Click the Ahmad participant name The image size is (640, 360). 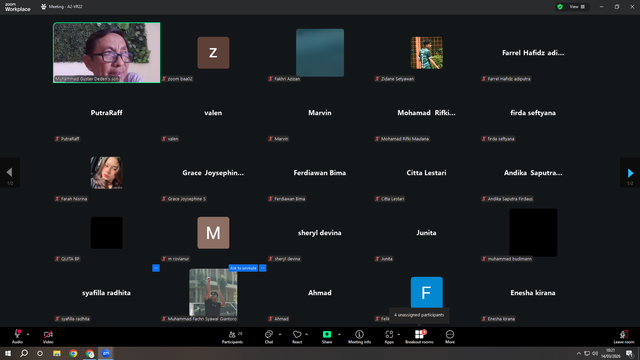click(320, 293)
